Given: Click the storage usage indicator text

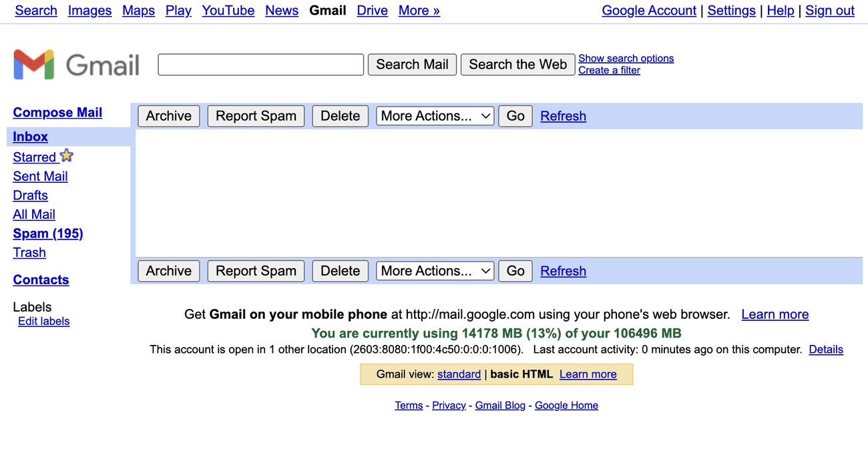Looking at the screenshot, I should point(496,333).
